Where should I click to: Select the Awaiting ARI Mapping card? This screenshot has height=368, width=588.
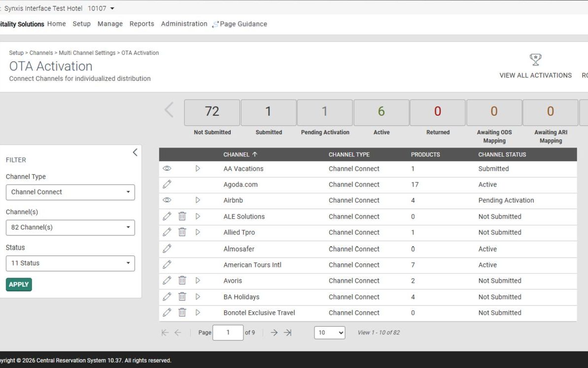pos(551,112)
